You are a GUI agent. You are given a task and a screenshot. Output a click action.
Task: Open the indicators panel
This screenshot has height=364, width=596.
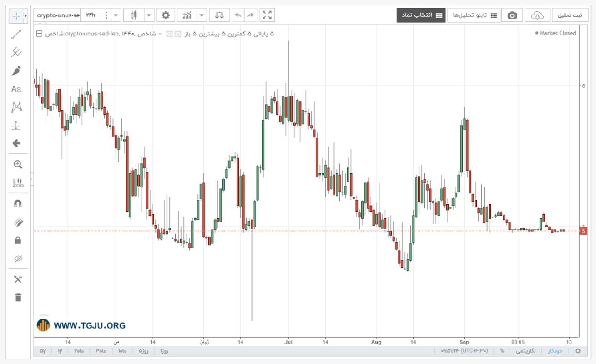tap(187, 15)
